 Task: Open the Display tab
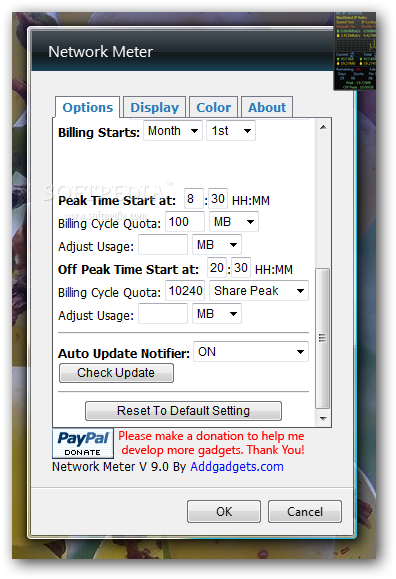click(x=154, y=107)
